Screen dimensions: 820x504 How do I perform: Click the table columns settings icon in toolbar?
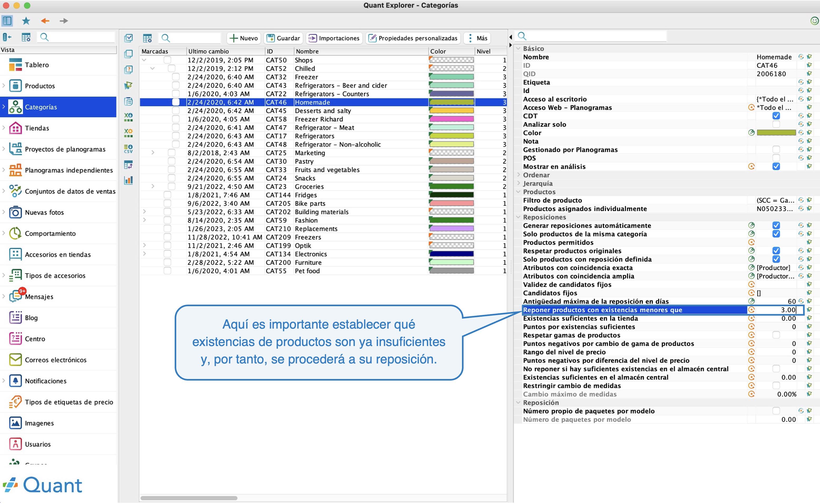[147, 38]
